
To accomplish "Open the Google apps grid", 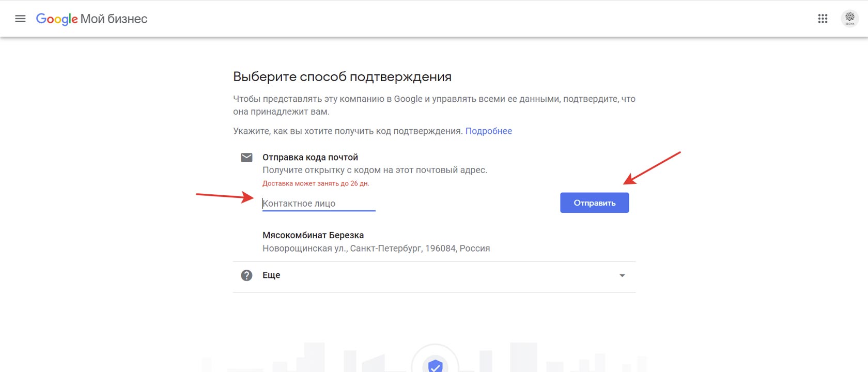I will [x=823, y=19].
